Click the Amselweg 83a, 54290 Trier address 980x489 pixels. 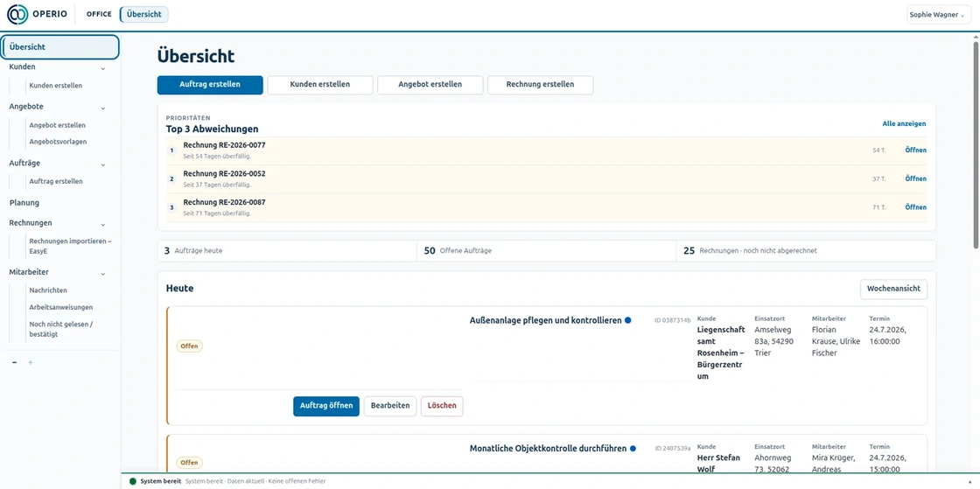point(774,341)
